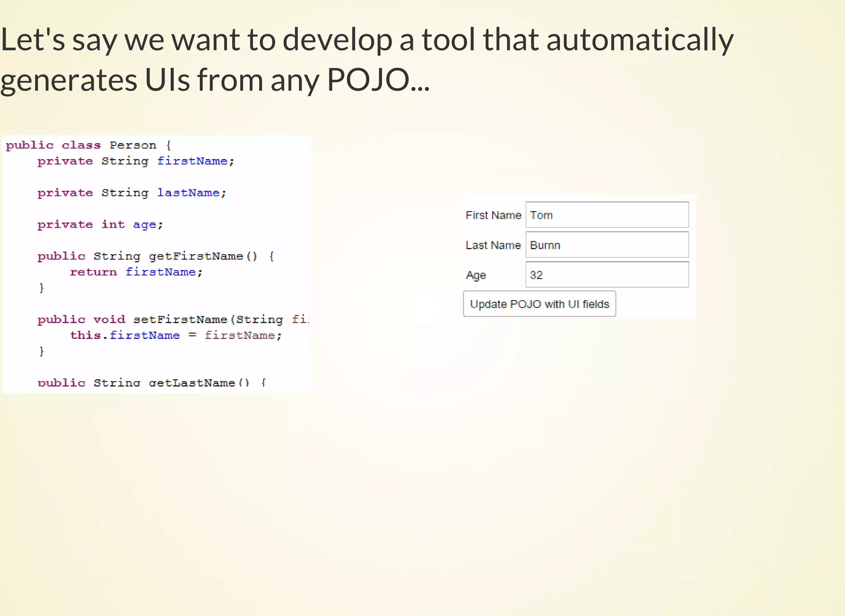Click the 'public class Person {' code line
This screenshot has height=616, width=845.
[x=88, y=145]
